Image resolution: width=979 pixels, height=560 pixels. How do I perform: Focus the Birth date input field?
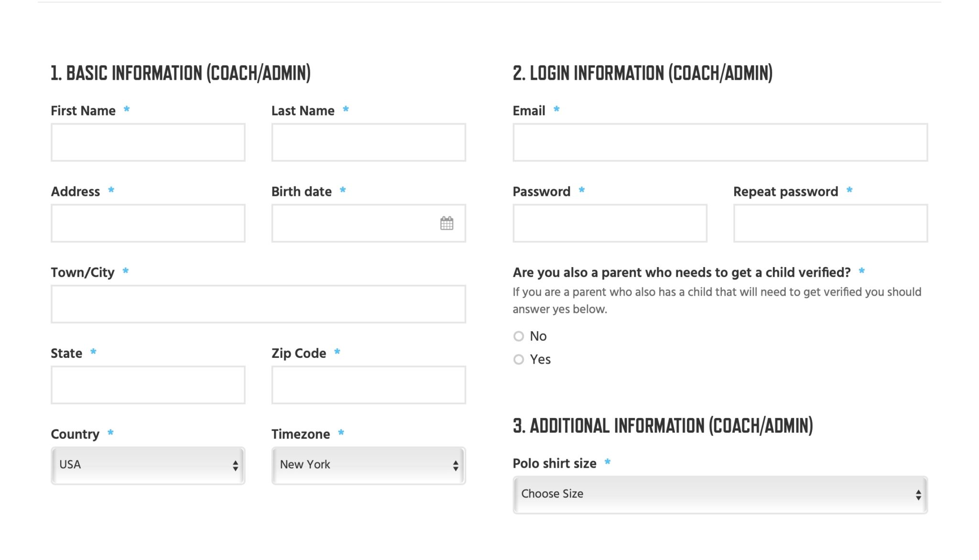[x=354, y=223]
